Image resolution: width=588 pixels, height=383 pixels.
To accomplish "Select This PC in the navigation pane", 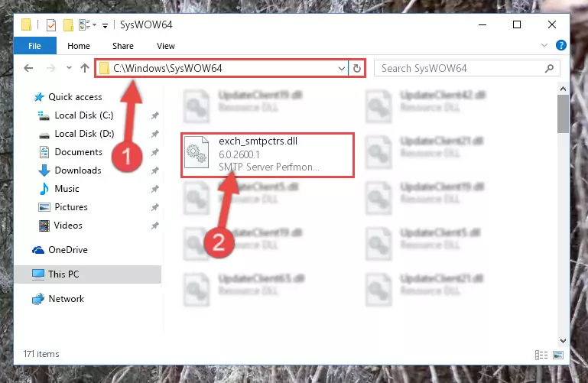I will (88, 274).
